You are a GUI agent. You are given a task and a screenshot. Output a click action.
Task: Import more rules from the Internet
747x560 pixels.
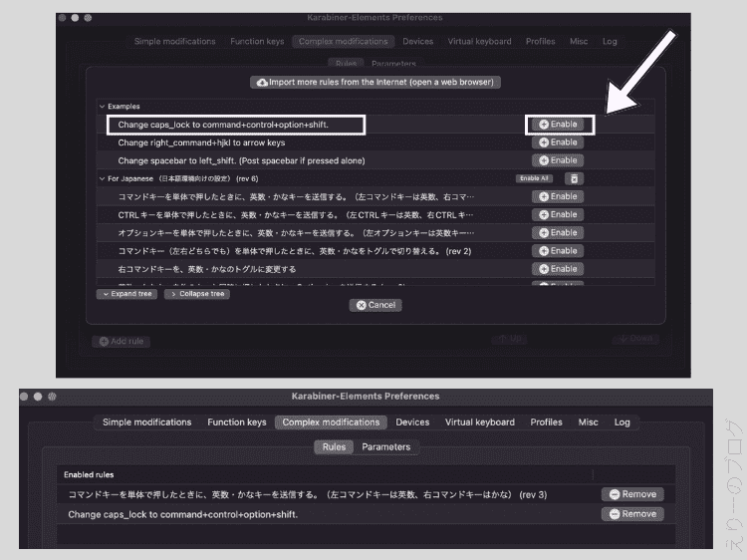(375, 82)
